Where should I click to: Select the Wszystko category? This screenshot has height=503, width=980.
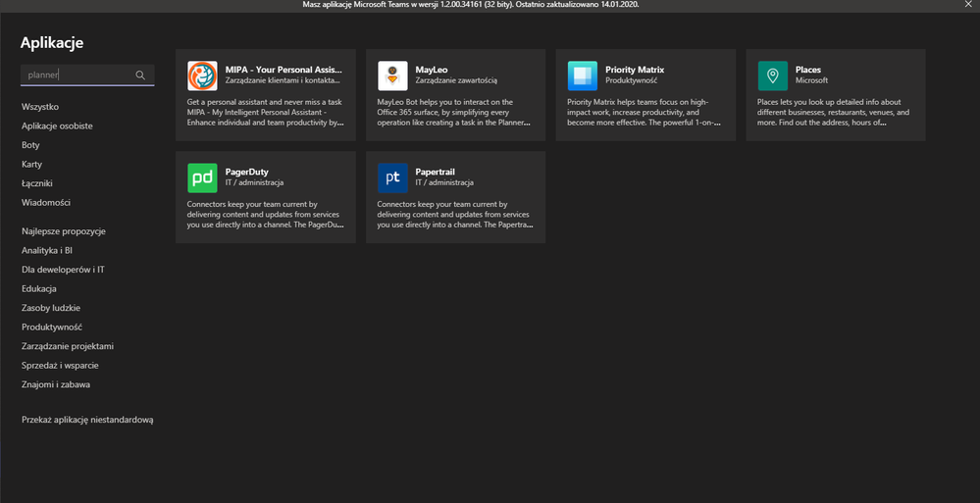tap(40, 107)
